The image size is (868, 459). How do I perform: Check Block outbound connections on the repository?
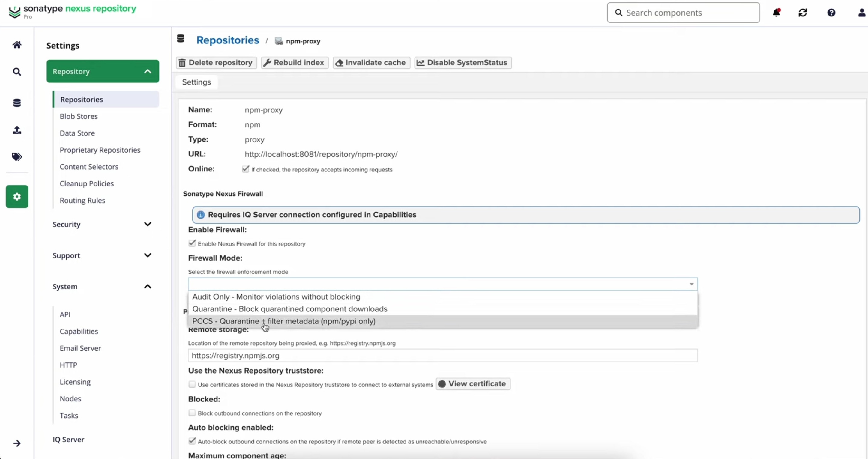point(192,413)
